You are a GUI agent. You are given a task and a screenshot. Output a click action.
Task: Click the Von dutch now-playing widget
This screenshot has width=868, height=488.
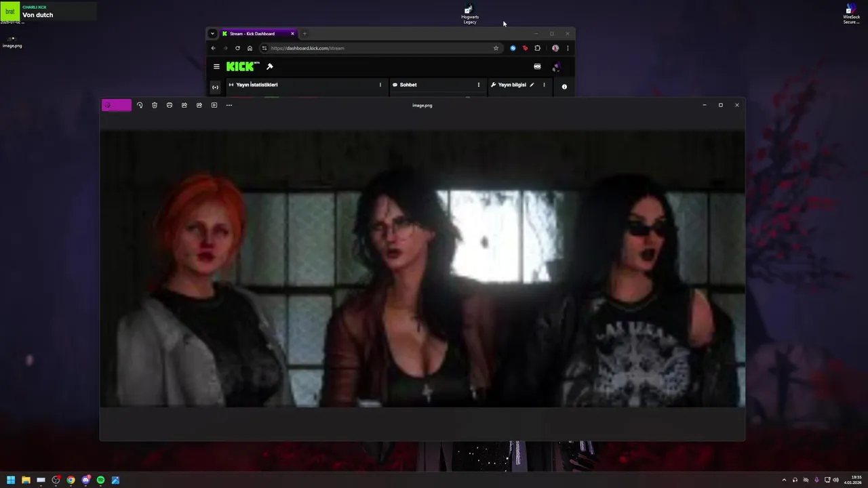tap(47, 12)
